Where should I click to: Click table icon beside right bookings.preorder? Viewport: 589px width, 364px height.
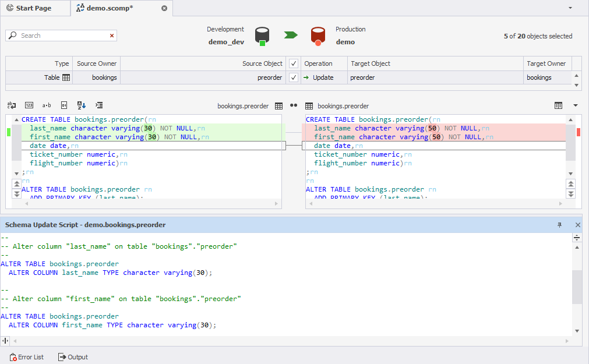pyautogui.click(x=309, y=106)
